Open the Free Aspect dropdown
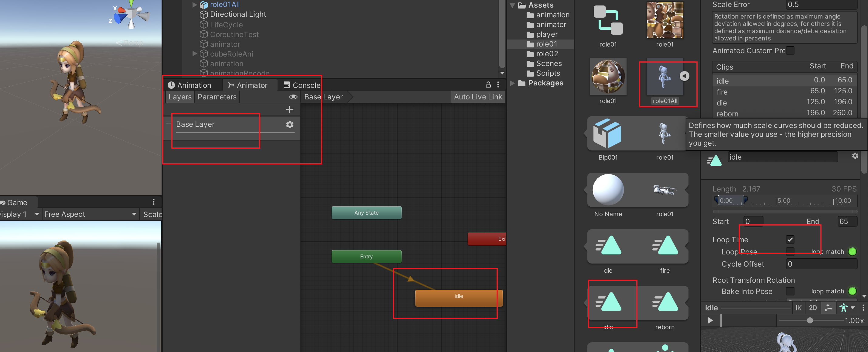 [x=90, y=214]
